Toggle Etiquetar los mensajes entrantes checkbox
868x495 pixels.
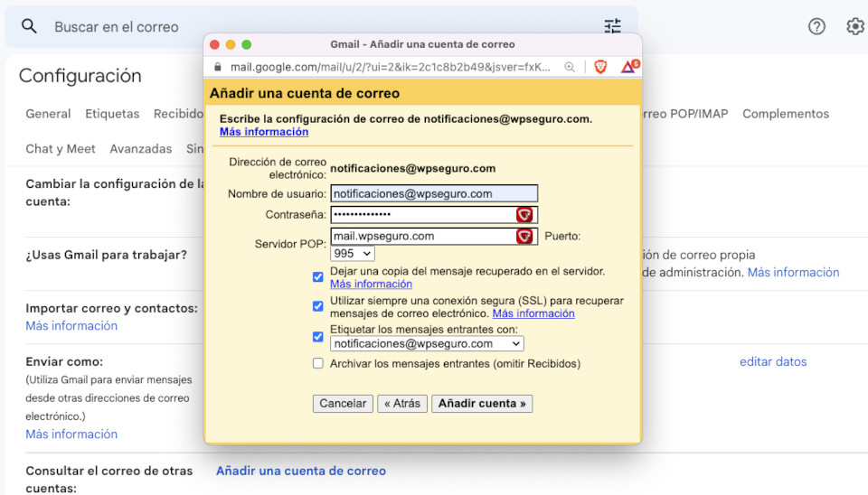click(317, 336)
